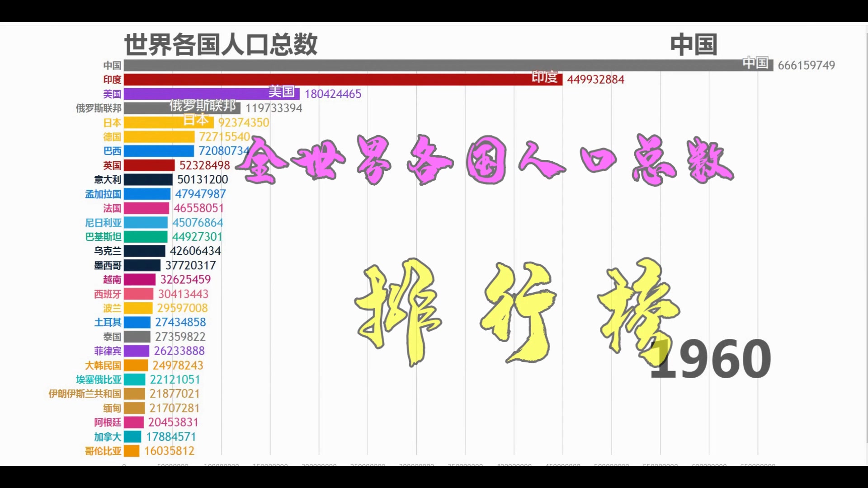The image size is (868, 488).
Task: Click the 1960 year indicator
Action: [x=710, y=359]
